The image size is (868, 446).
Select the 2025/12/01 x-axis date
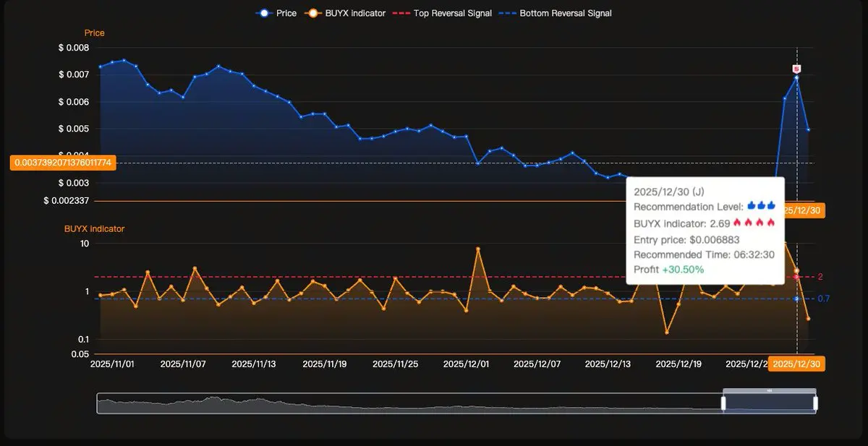(x=467, y=364)
